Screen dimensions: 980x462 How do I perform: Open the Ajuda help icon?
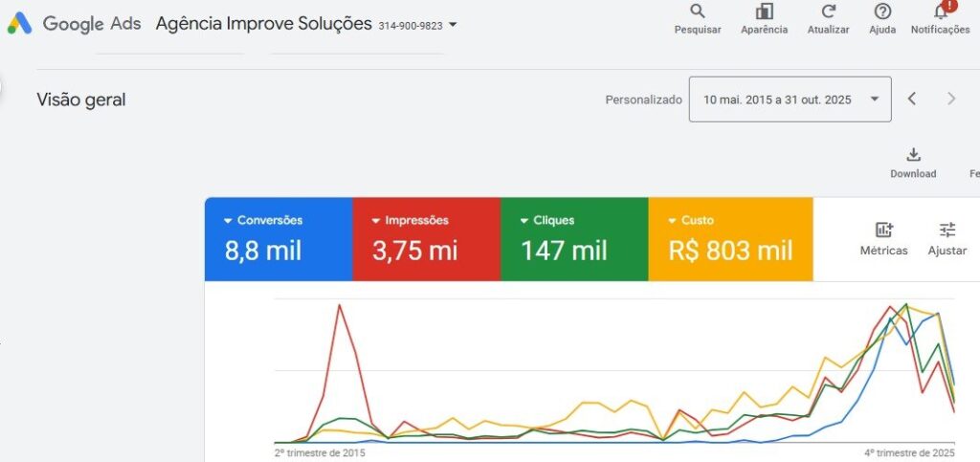882,11
